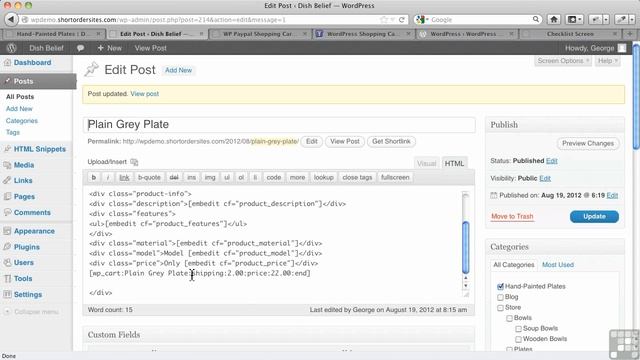
Task: Open Dashboard from the sidebar
Action: [32, 62]
